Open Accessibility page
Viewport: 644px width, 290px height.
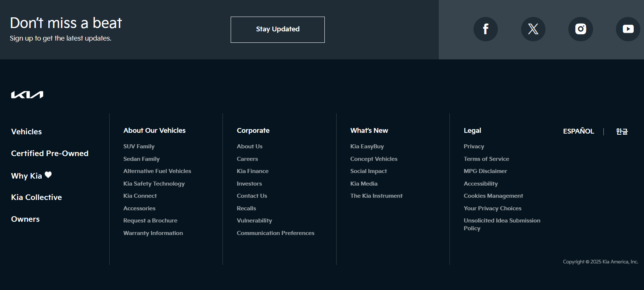click(481, 184)
